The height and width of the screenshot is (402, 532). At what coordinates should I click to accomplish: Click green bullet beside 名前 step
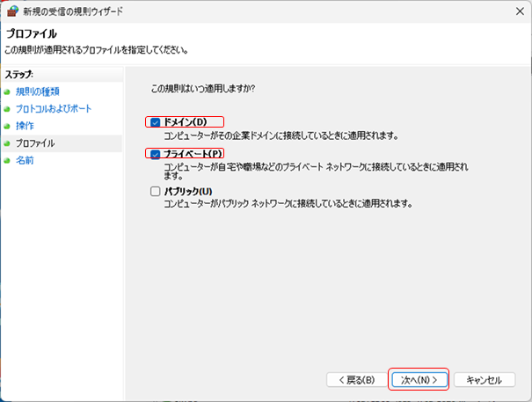(7, 160)
